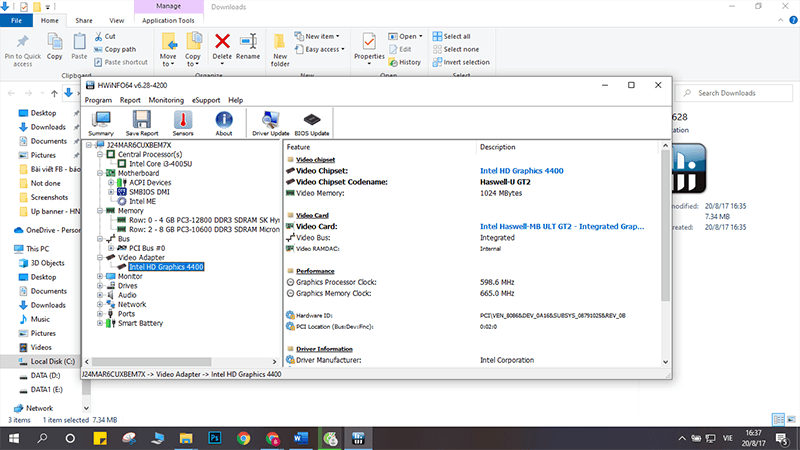Open the File tab in Explorer
Viewport: 800px width, 450px height.
pyautogui.click(x=16, y=20)
